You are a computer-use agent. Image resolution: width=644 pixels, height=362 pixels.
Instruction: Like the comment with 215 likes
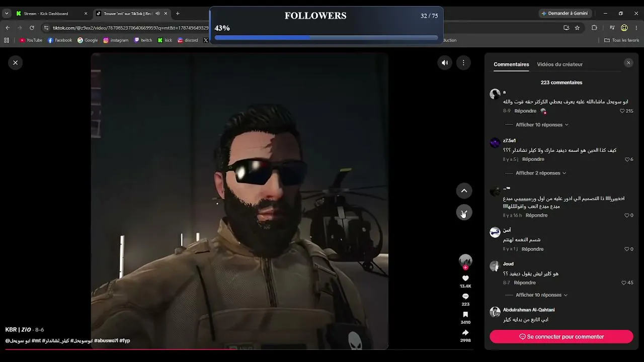[x=622, y=111]
